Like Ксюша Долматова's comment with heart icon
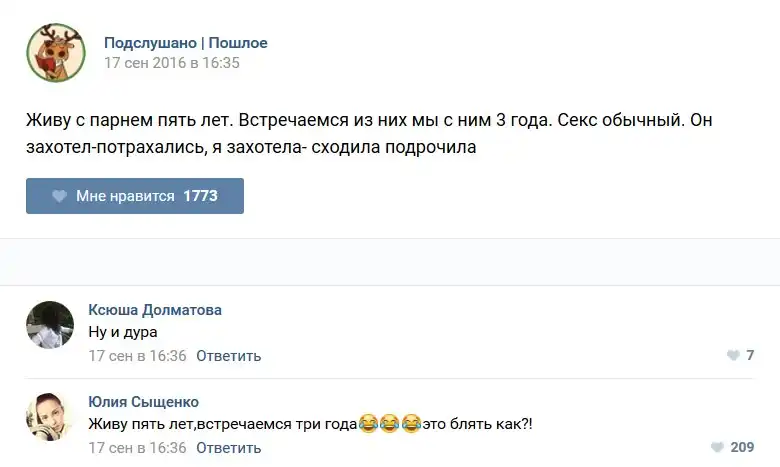The image size is (780, 467). click(733, 356)
